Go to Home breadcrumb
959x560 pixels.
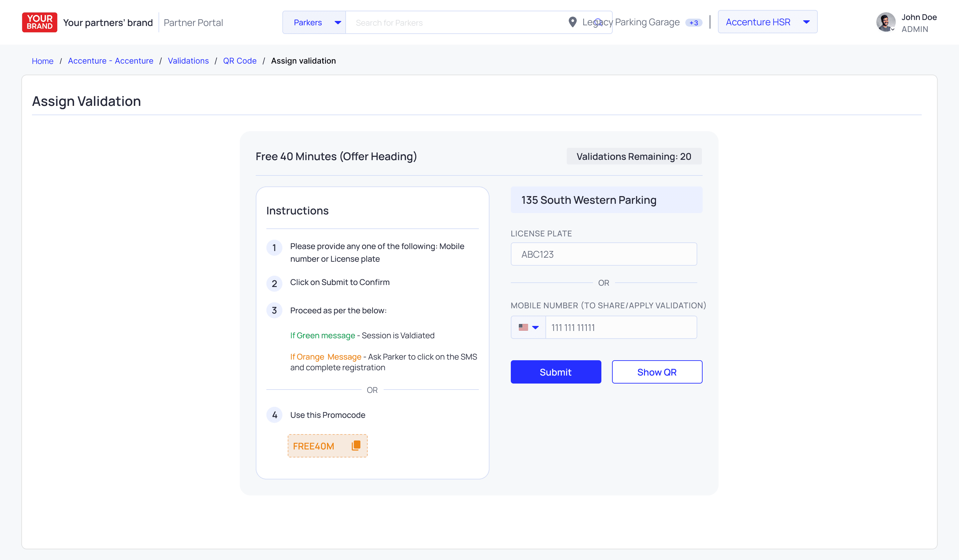[43, 61]
